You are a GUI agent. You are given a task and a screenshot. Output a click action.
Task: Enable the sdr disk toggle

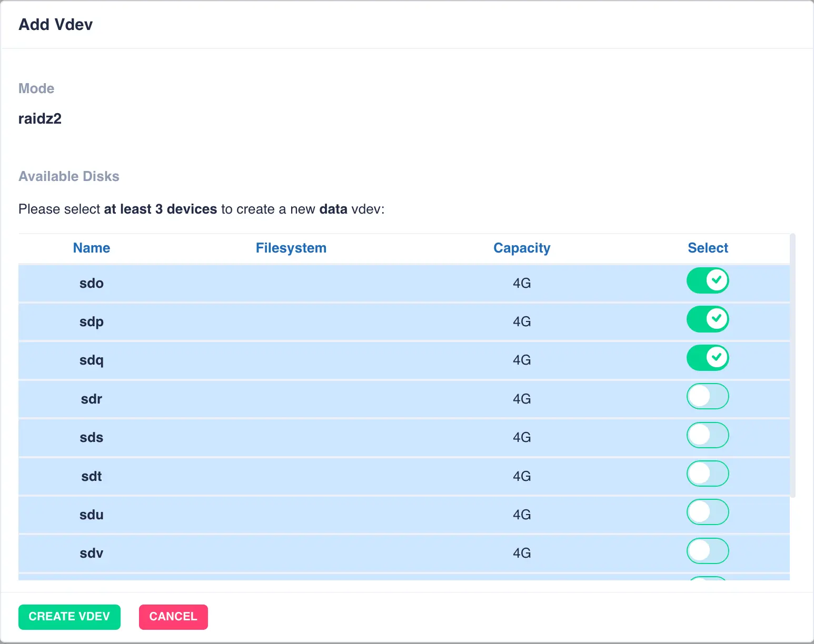click(x=707, y=397)
